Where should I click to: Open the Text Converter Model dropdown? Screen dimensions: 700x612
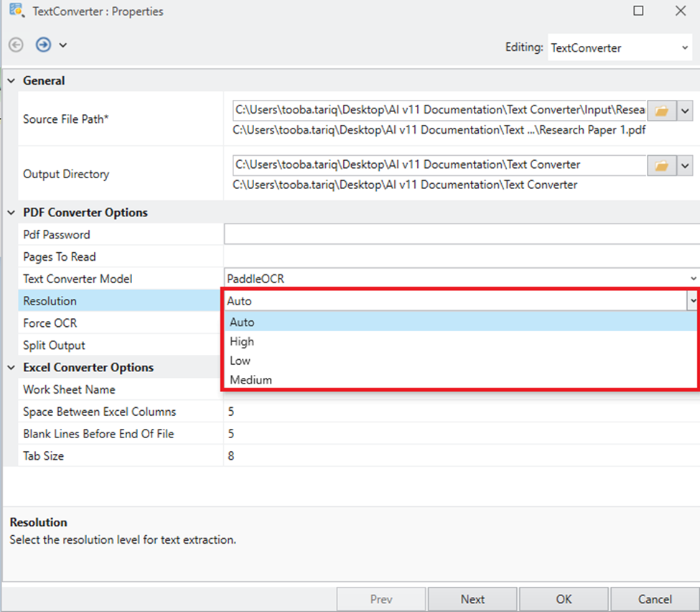693,279
